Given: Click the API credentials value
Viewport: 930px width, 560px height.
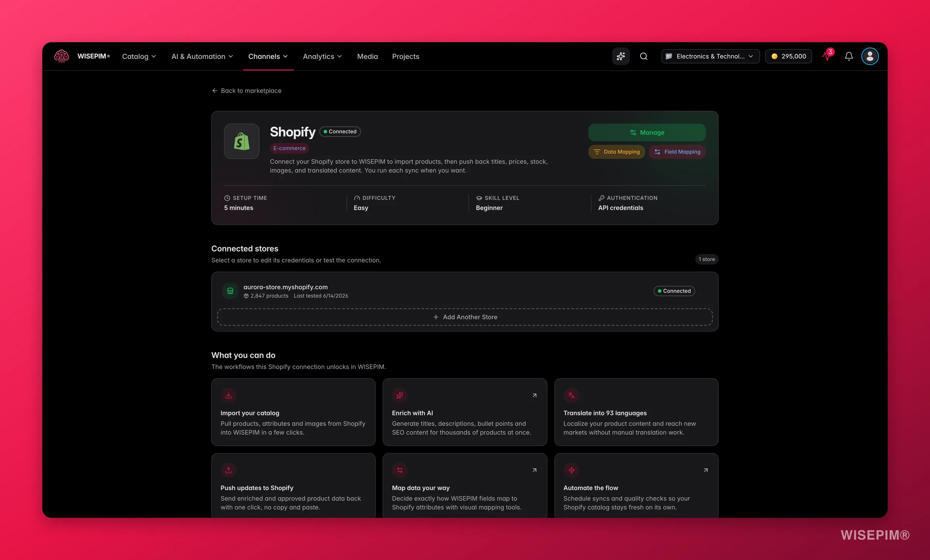Looking at the screenshot, I should click(621, 208).
